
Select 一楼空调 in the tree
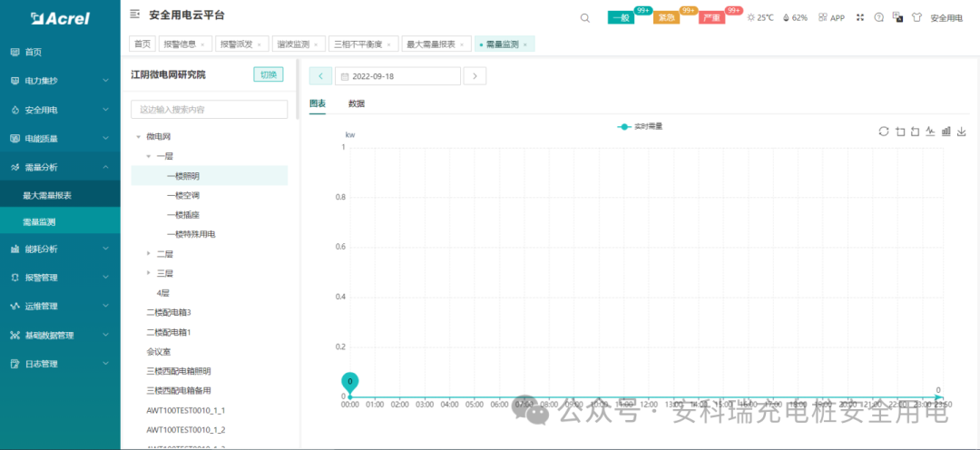coord(183,196)
